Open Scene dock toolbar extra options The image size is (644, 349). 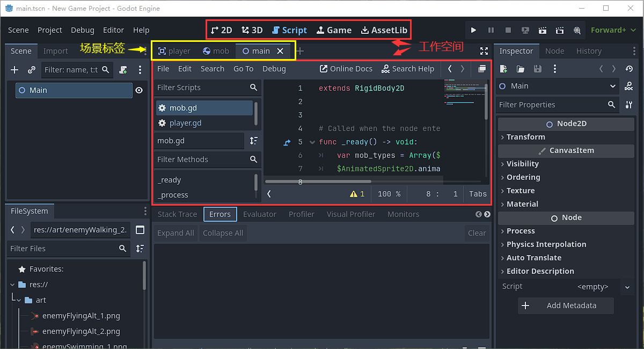[140, 70]
